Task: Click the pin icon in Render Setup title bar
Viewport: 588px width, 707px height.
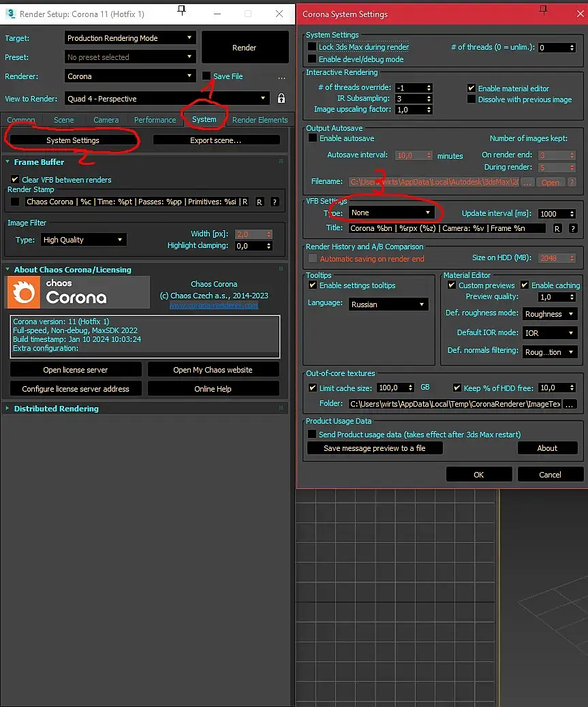Action: [181, 10]
